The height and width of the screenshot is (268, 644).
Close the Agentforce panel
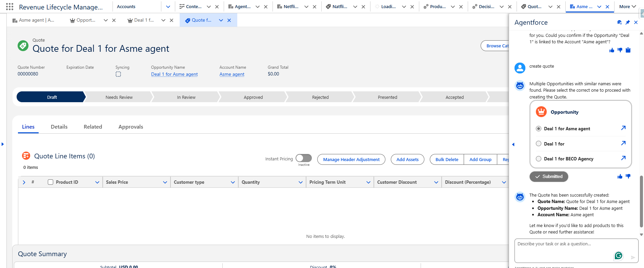point(636,22)
